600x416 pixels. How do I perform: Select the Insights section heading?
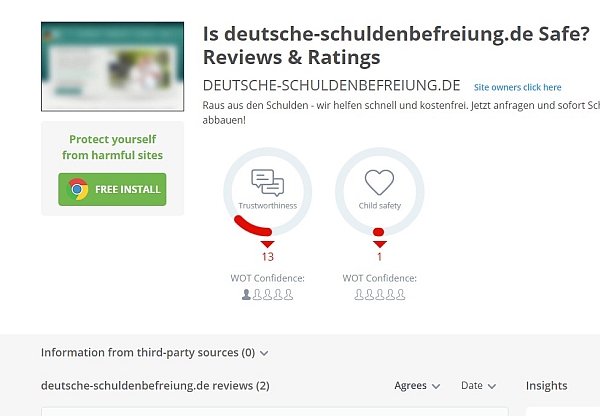click(x=546, y=386)
